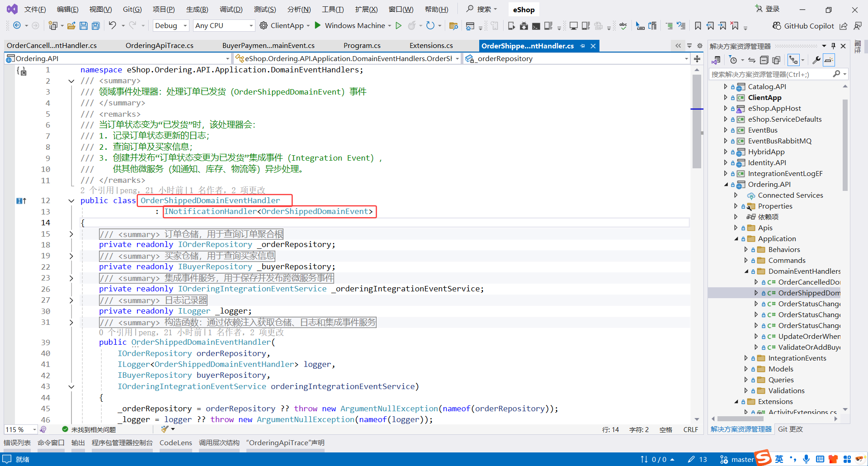Click the master branch indicator in status bar
The width and height of the screenshot is (868, 466).
coord(737,460)
